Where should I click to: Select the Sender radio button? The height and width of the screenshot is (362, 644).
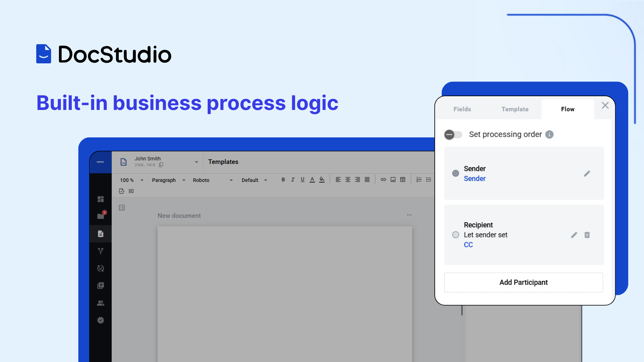click(x=455, y=173)
